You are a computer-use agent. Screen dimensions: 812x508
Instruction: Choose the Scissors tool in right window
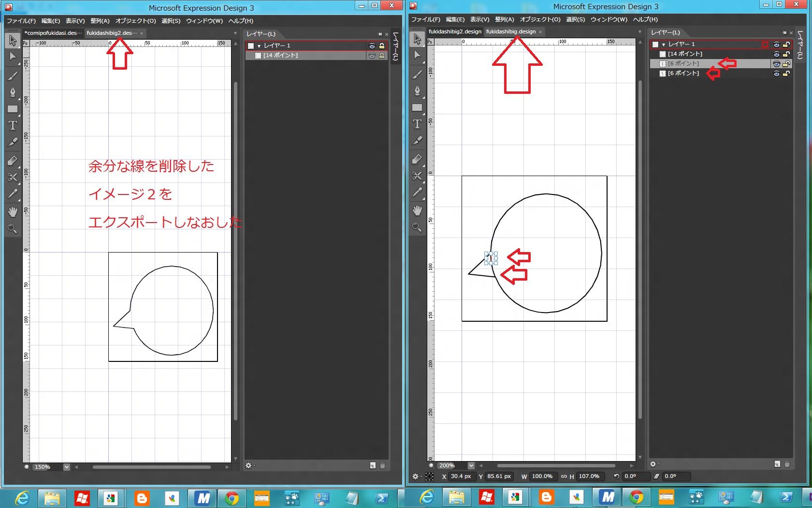coord(417,176)
